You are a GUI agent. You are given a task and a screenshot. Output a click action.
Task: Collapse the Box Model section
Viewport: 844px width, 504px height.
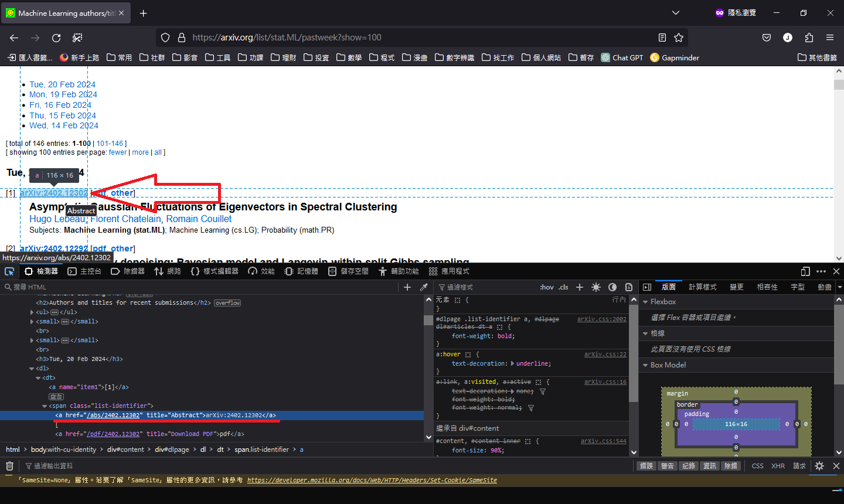tap(645, 365)
